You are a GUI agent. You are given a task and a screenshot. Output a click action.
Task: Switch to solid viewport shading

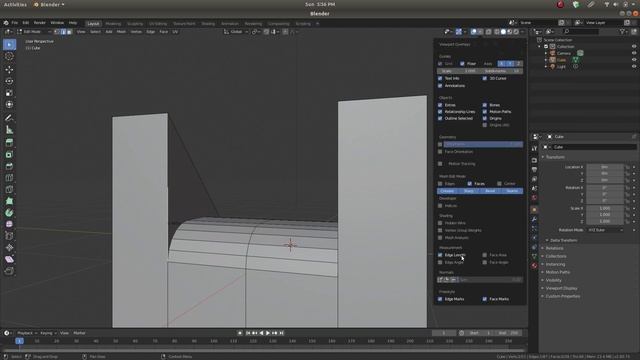tap(503, 31)
